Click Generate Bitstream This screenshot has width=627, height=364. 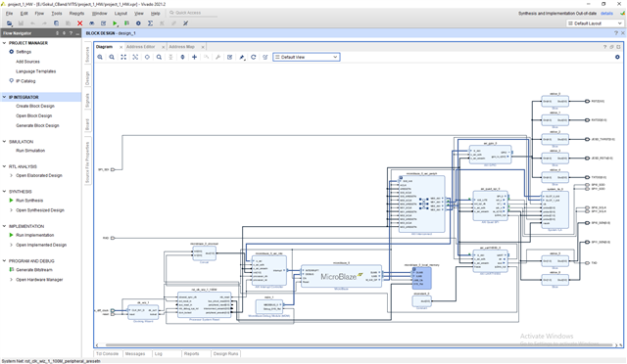(x=34, y=270)
